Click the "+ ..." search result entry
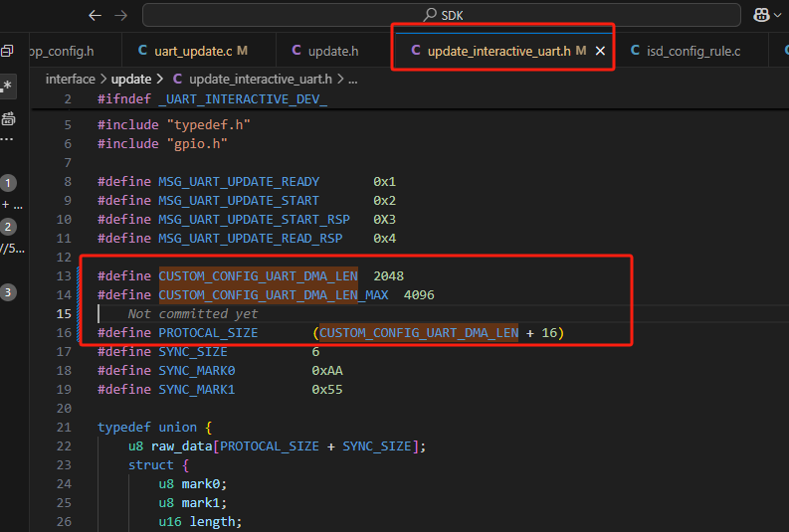The image size is (789, 532). pyautogui.click(x=12, y=205)
